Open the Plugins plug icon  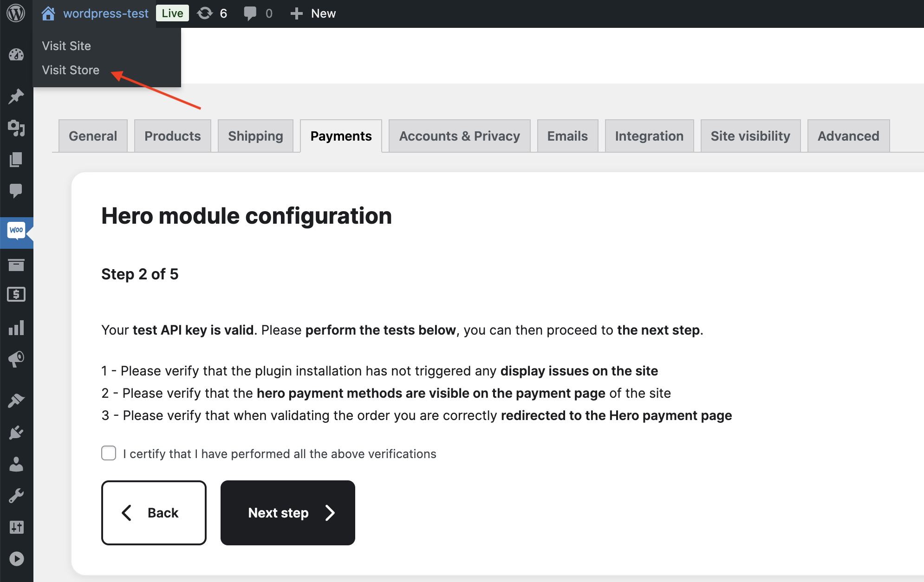point(16,433)
